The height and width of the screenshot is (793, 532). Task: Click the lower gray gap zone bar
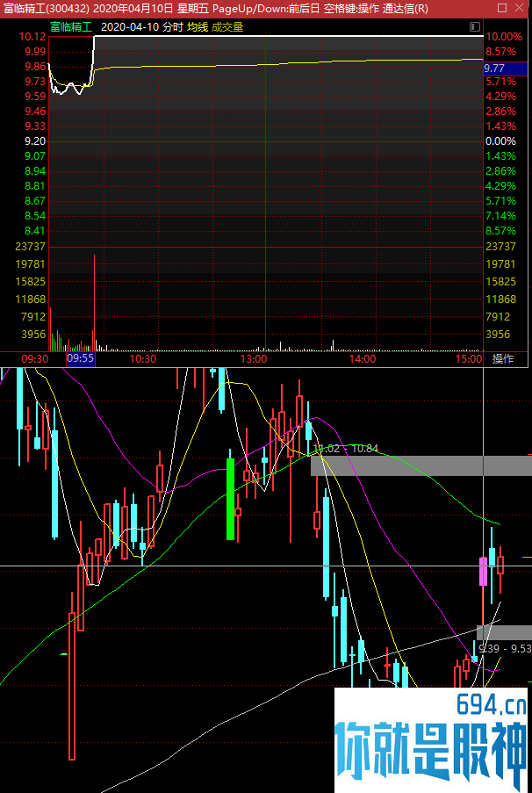click(x=504, y=632)
